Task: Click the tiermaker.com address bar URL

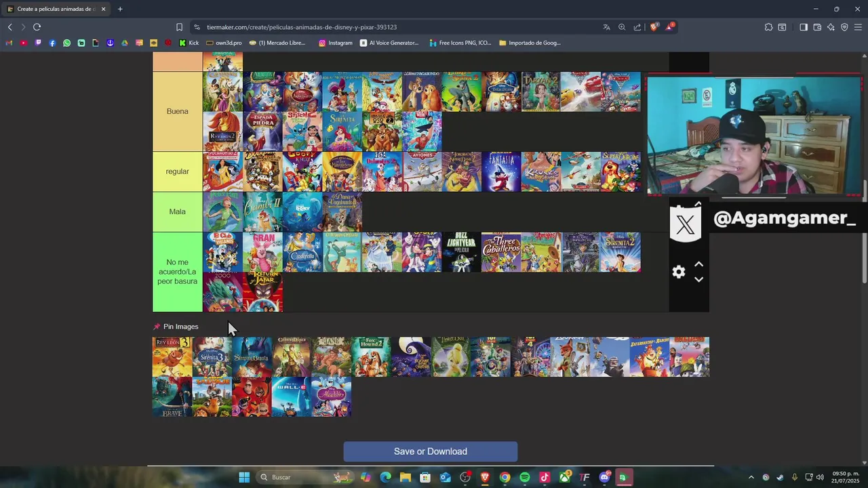Action: pos(302,27)
